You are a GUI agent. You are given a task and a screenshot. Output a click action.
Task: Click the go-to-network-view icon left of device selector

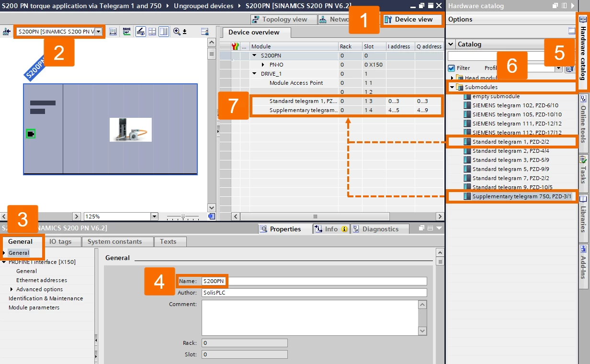[6, 32]
